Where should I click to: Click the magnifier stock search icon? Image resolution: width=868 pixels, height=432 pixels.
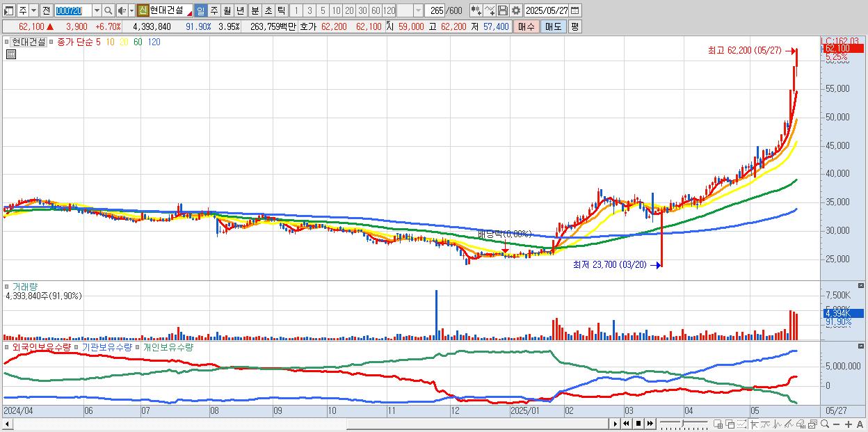point(108,10)
